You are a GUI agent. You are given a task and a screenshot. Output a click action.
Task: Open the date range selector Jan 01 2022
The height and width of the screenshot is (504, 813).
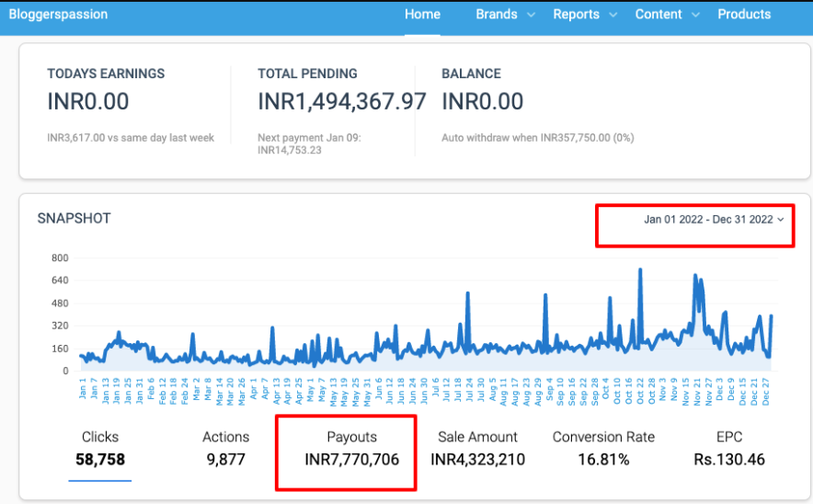pyautogui.click(x=708, y=219)
